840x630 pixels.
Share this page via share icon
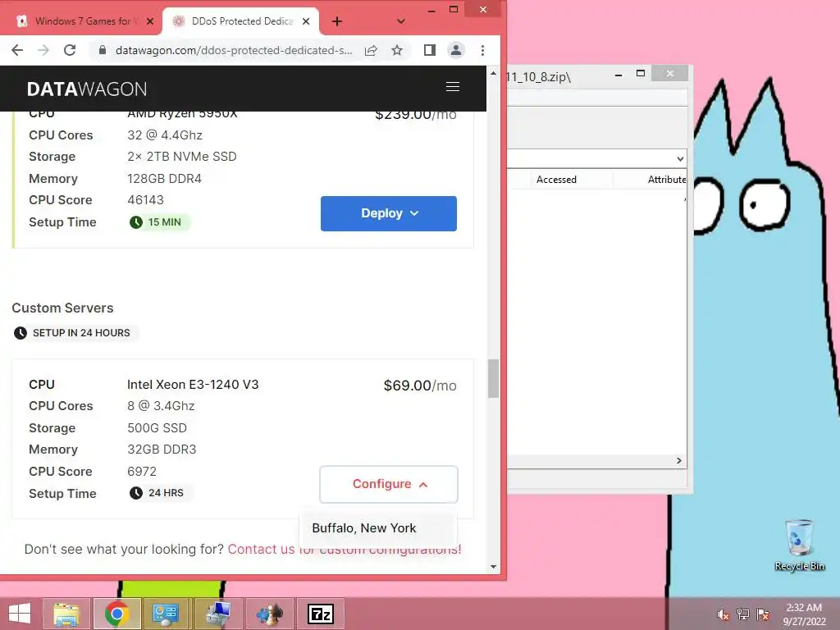371,50
